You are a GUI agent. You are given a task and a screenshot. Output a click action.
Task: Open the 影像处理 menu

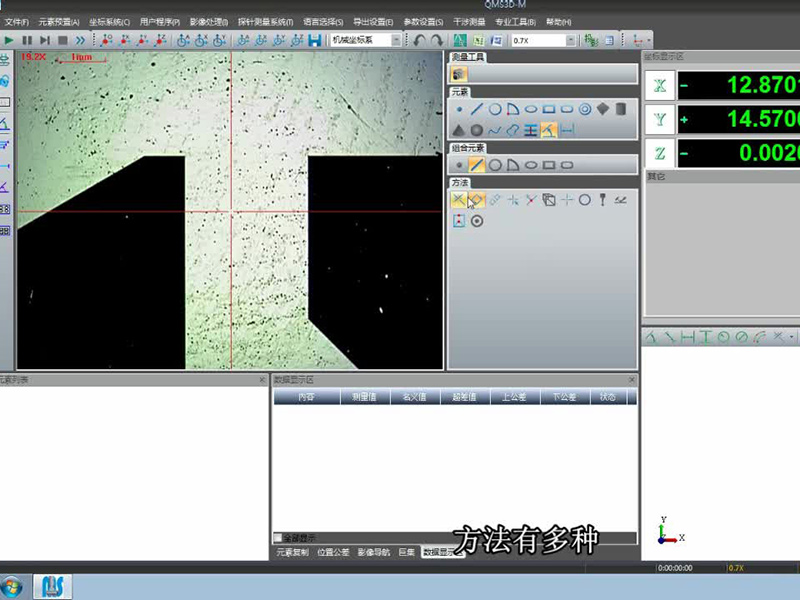pyautogui.click(x=209, y=22)
